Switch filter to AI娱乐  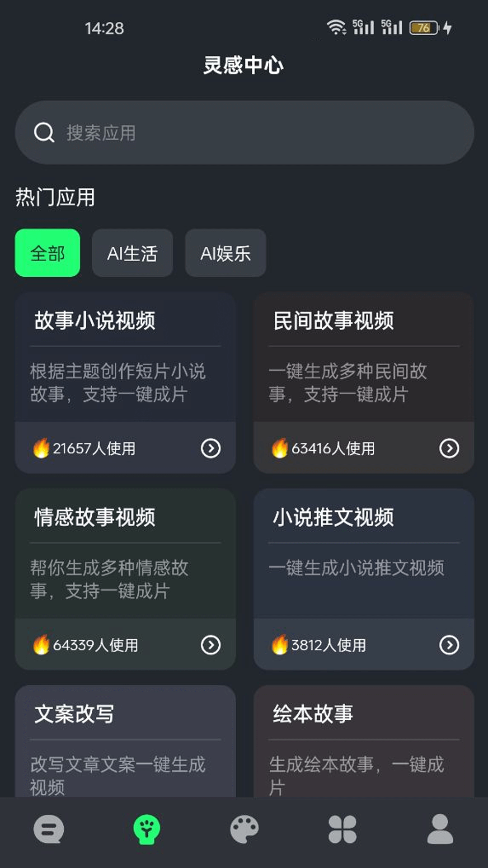(225, 253)
